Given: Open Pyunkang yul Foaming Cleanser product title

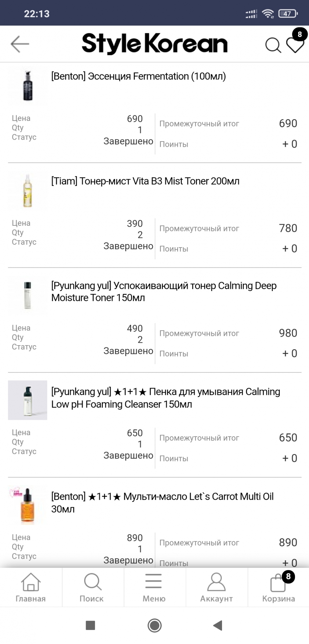Looking at the screenshot, I should 166,398.
